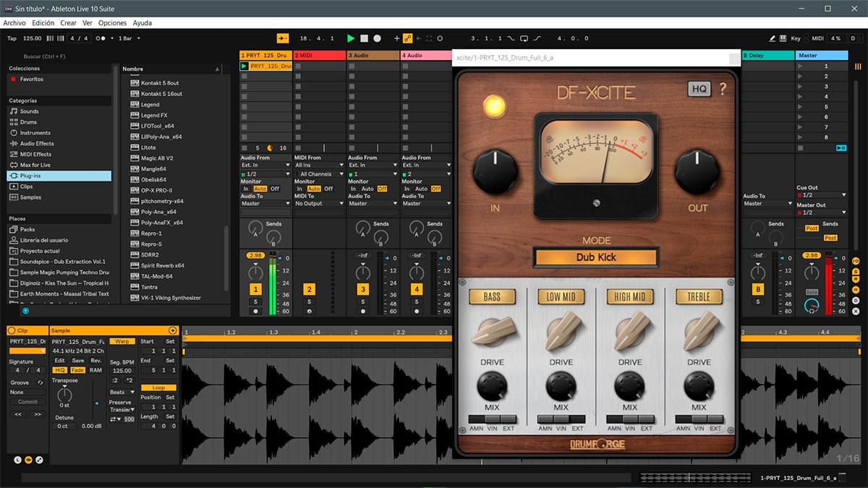Image resolution: width=868 pixels, height=488 pixels.
Task: Open the Sounds category in browser
Action: [29, 111]
